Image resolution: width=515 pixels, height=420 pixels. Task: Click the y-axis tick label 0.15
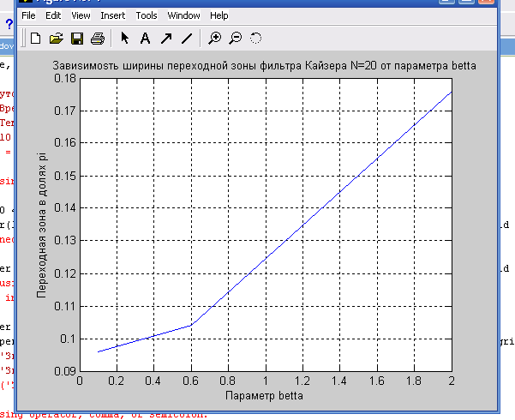pos(65,176)
